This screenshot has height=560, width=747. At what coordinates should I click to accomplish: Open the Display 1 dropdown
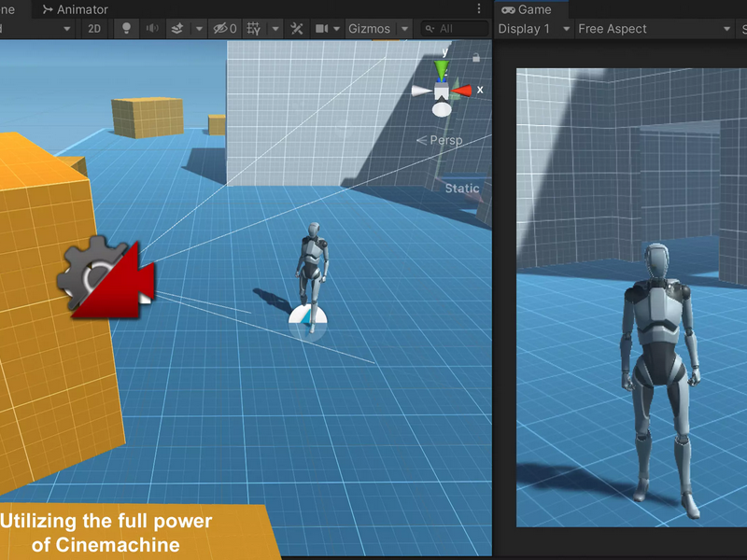(x=533, y=29)
